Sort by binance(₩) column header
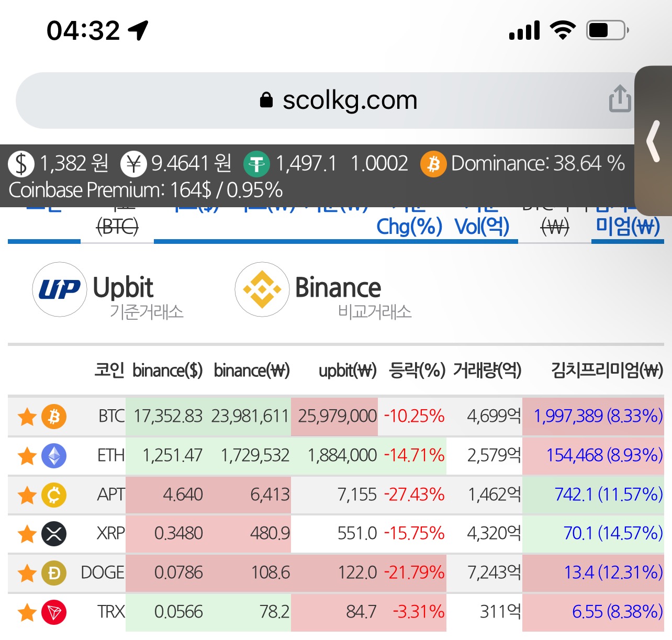This screenshot has width=672, height=640. pyautogui.click(x=252, y=370)
